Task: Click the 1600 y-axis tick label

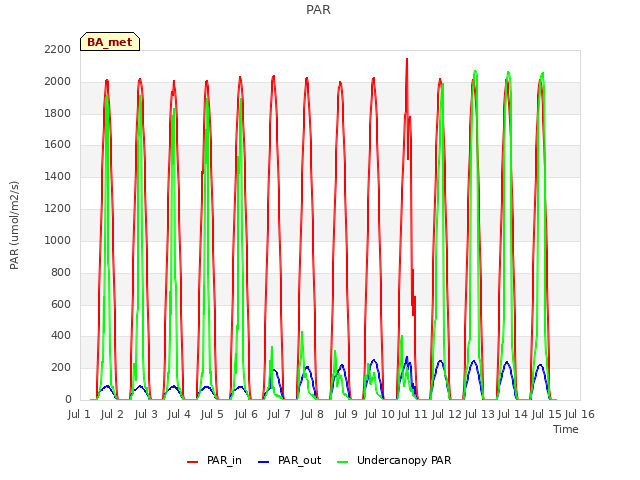Action: click(58, 145)
